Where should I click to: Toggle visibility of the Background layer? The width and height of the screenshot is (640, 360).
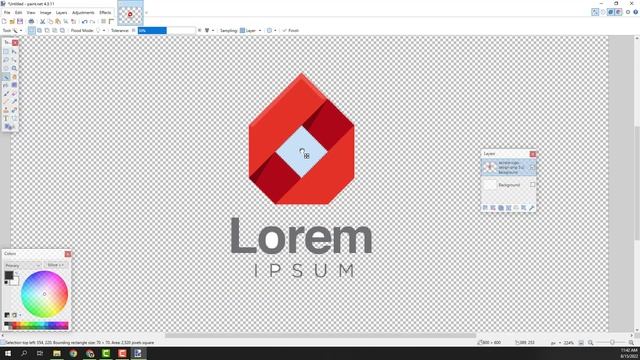[532, 184]
